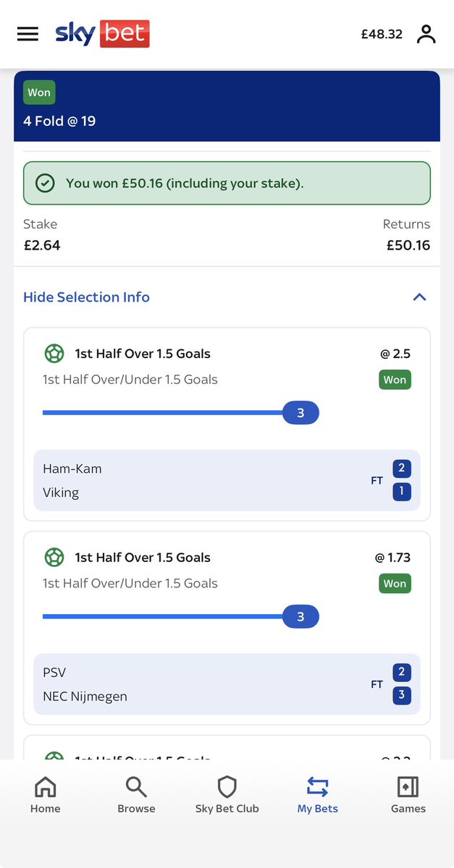Open the PSV vs NEC Nijmegen match card

pos(227,684)
